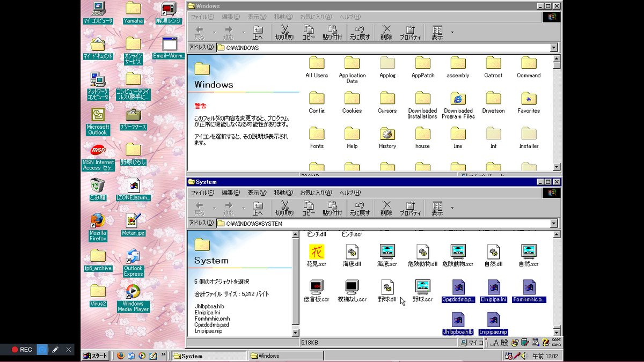Image resolution: width=644 pixels, height=362 pixels.
Task: Open the 表示 view dropdown arrow in System window
Action: (452, 208)
